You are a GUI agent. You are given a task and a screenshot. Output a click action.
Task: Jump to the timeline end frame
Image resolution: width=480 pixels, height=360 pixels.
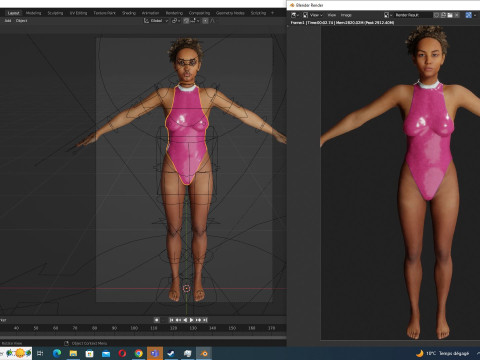pos(205,320)
